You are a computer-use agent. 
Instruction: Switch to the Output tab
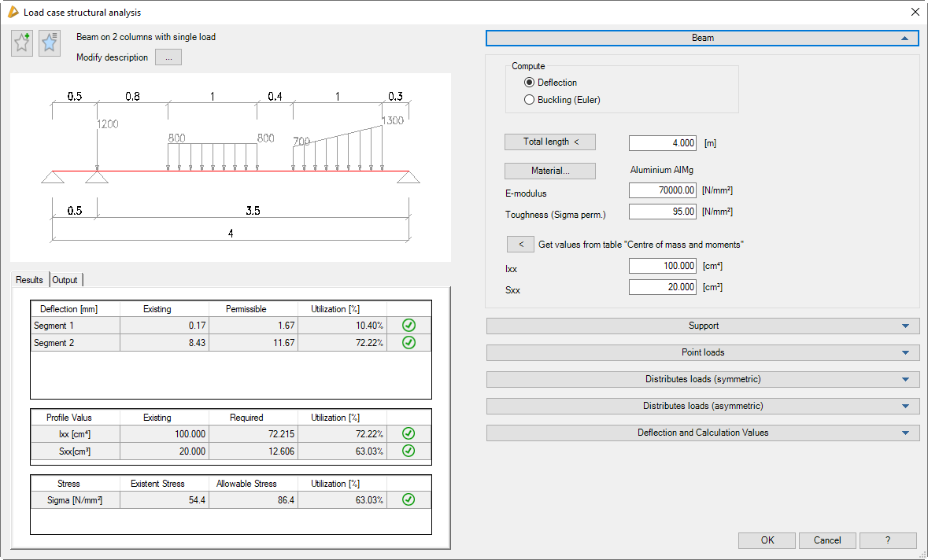click(x=65, y=280)
